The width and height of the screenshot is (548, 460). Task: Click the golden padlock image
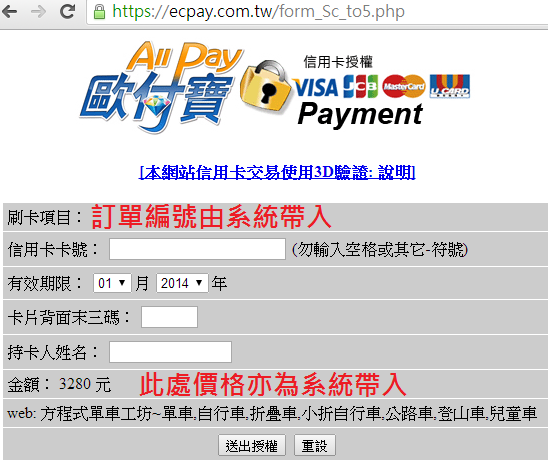pos(266,86)
